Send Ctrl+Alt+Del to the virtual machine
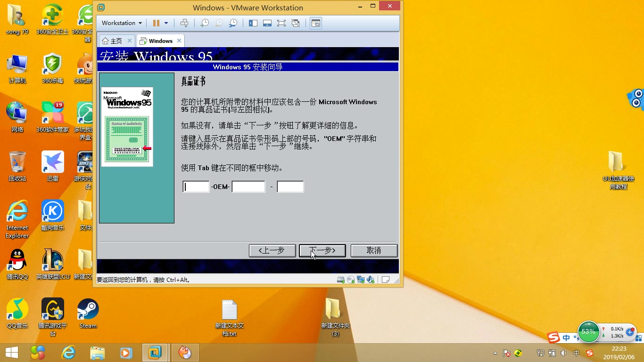Image resolution: width=644 pixels, height=362 pixels. click(x=184, y=23)
